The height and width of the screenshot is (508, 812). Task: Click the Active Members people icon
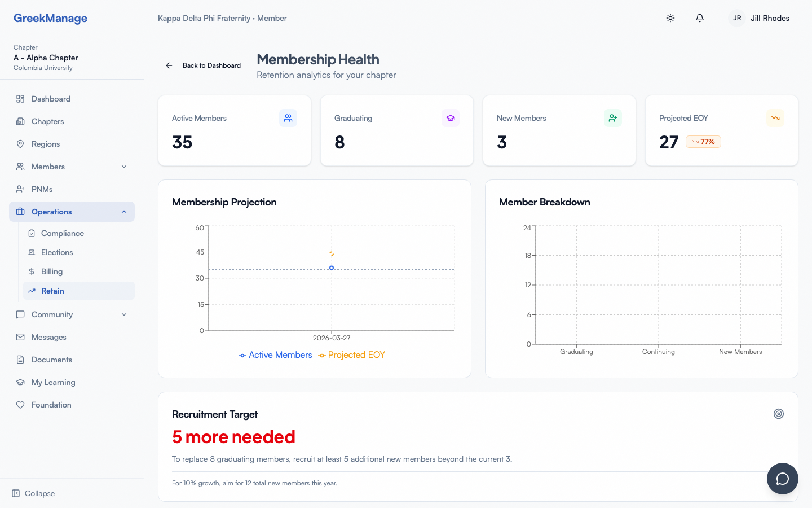pyautogui.click(x=288, y=118)
